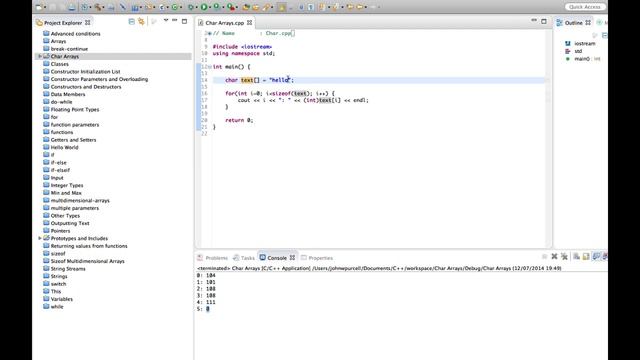Open the Debug button dropdown arrow
This screenshot has width=640, height=360.
[196, 7]
